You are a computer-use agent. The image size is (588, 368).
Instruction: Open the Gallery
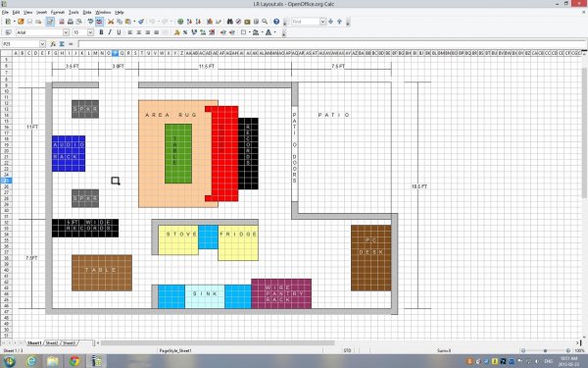click(247, 22)
